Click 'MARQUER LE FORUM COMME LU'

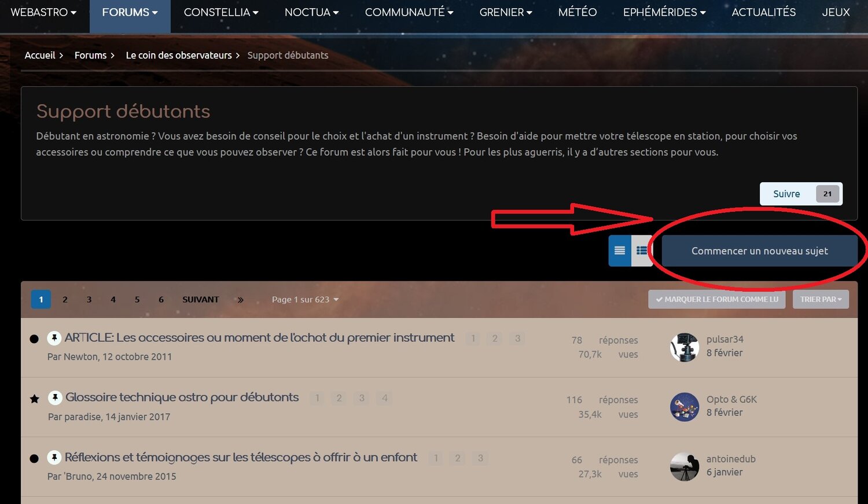pos(716,299)
